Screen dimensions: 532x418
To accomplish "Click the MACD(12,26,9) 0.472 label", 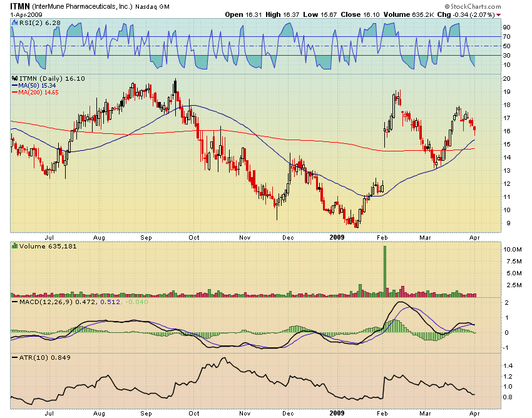I will click(58, 302).
